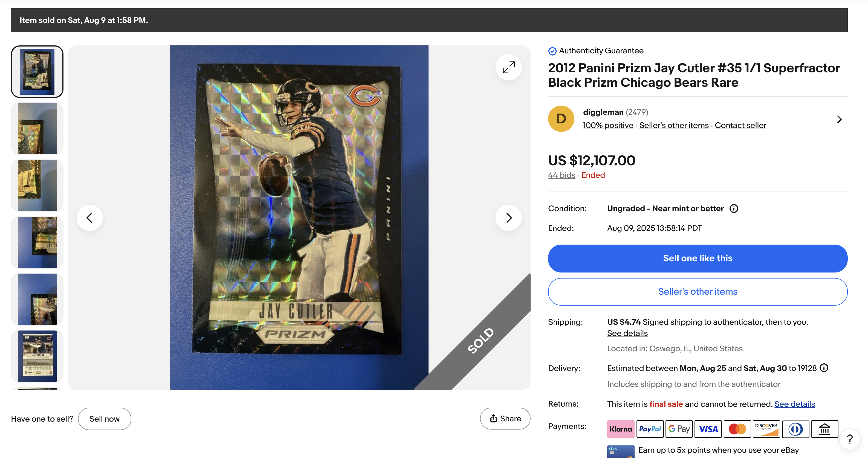
Task: View the 44 bids history
Action: tap(561, 175)
